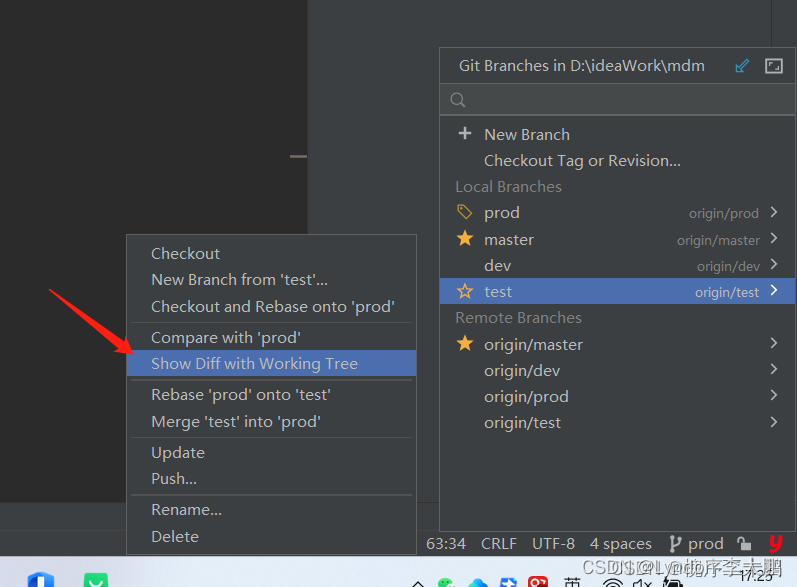Click origin/master tracking label on master row
Viewport: 797px width, 587px height.
pos(718,240)
